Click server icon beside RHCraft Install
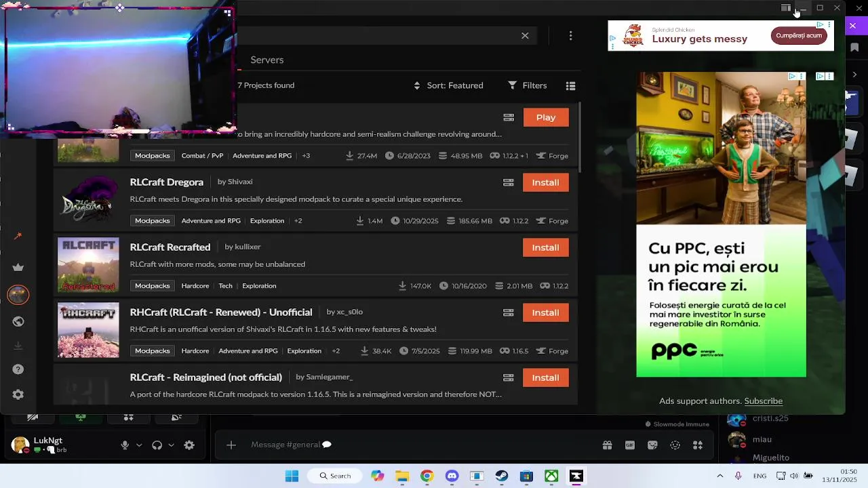 tap(509, 312)
